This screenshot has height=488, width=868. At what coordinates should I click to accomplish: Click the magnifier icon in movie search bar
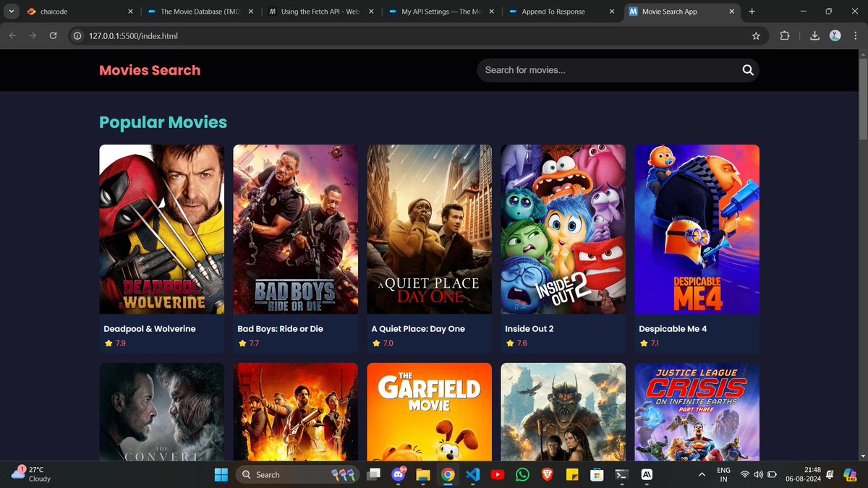click(x=747, y=70)
